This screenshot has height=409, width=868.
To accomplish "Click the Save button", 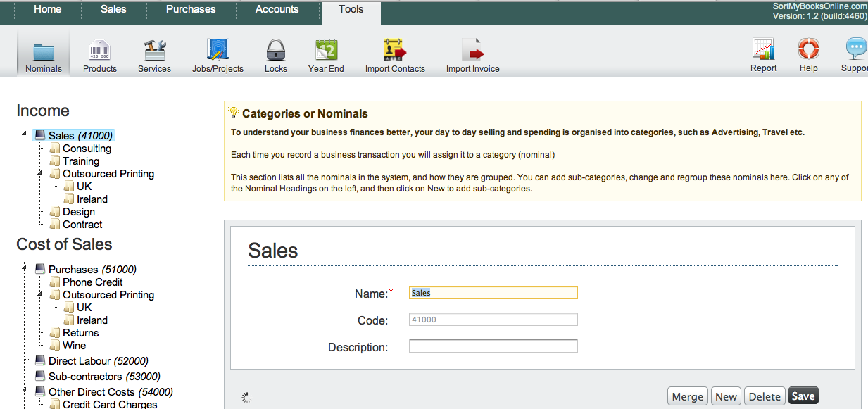I will (803, 396).
